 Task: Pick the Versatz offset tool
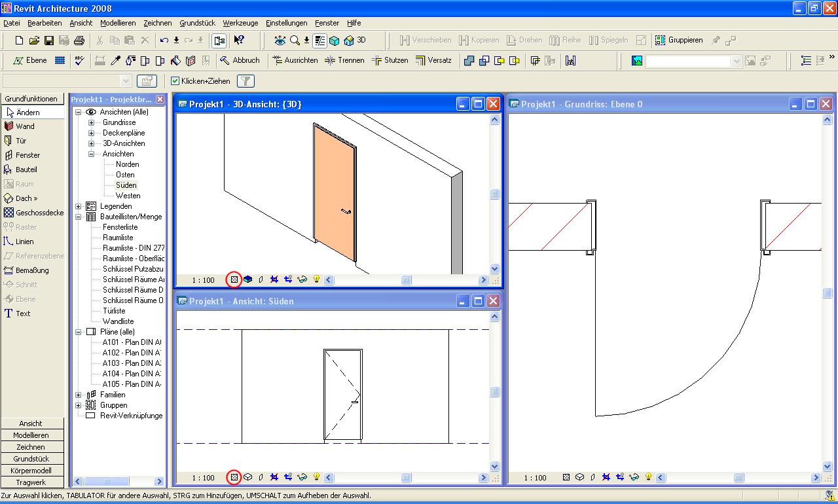[x=433, y=60]
